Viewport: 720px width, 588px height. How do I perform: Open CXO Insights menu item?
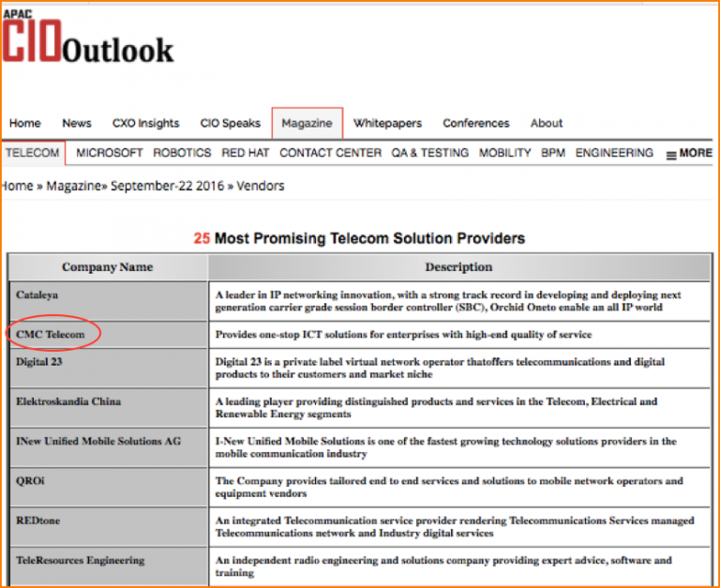[145, 123]
